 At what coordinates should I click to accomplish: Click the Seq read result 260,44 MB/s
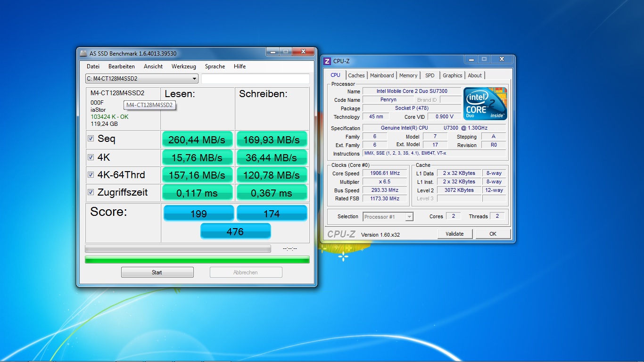point(197,140)
